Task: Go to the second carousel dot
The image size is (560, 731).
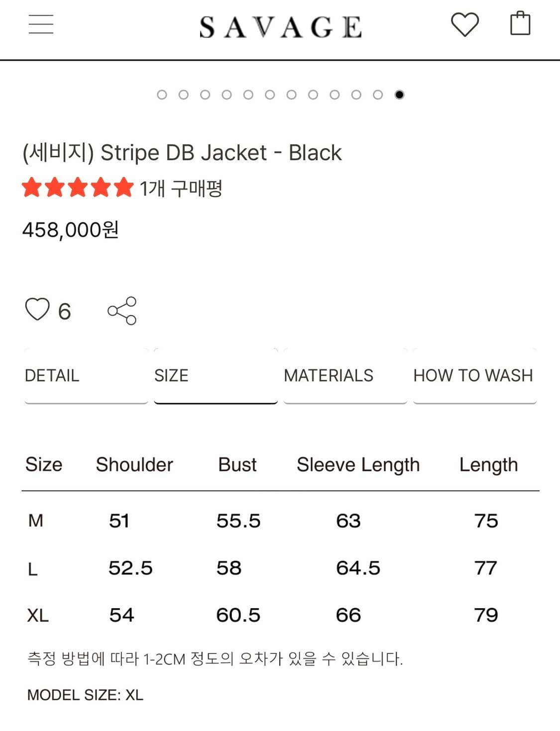Action: [x=183, y=95]
